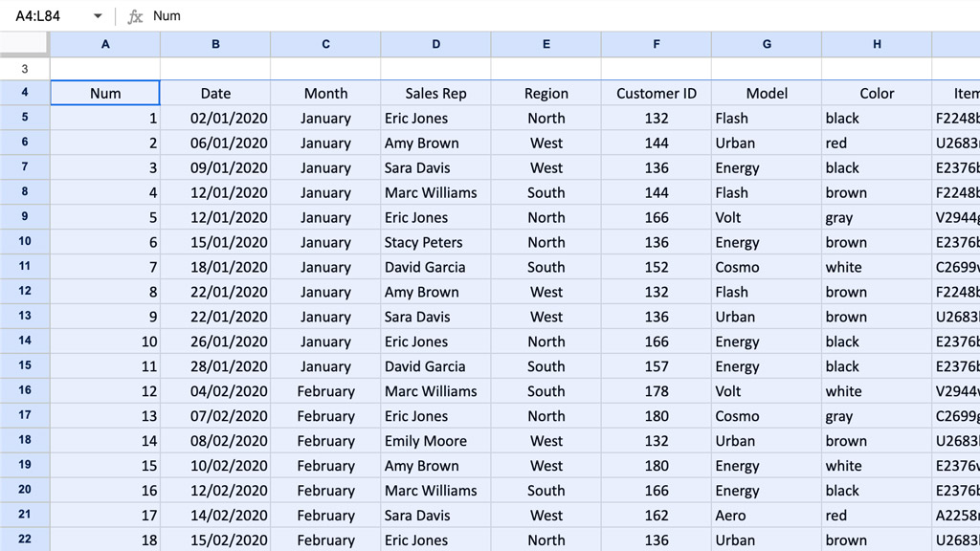The image size is (980, 551).
Task: Select the Color header cell
Action: pos(877,94)
